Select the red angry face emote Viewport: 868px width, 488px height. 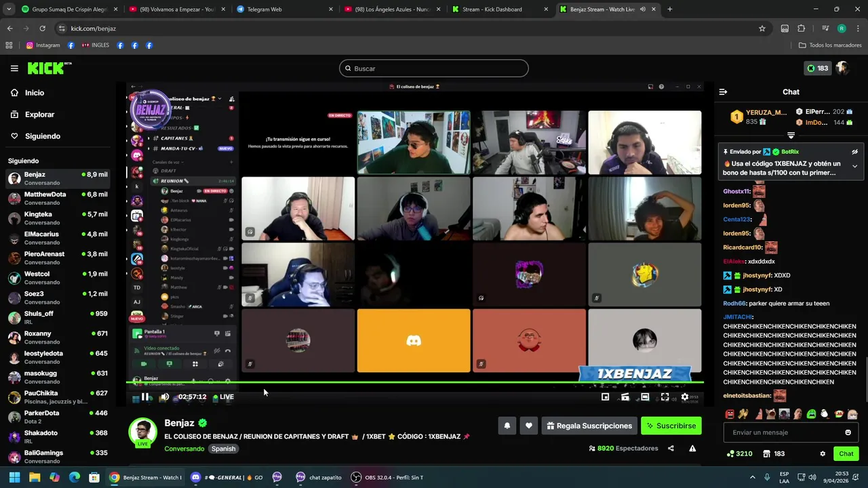click(x=730, y=414)
